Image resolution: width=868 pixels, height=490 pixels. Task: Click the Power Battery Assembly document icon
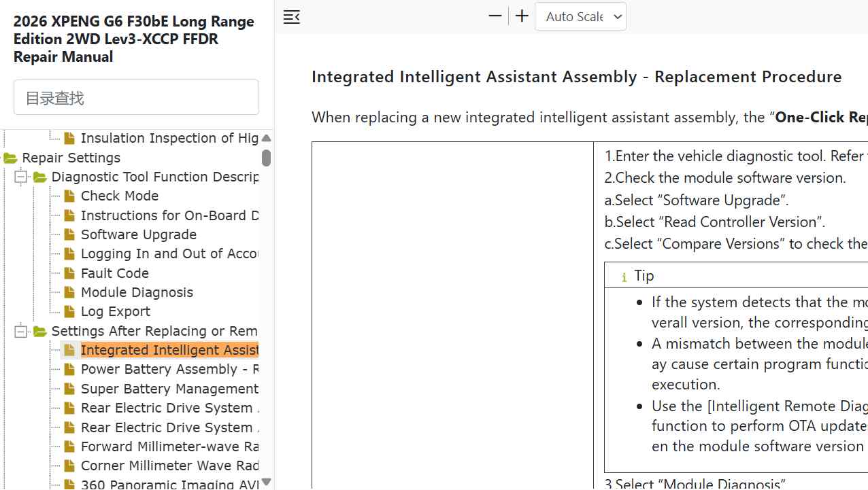[x=69, y=369]
